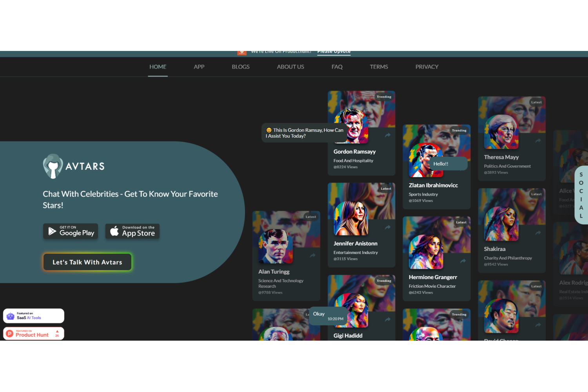Open Alan Turingg avatar portrait
588x392 pixels.
pyautogui.click(x=276, y=247)
